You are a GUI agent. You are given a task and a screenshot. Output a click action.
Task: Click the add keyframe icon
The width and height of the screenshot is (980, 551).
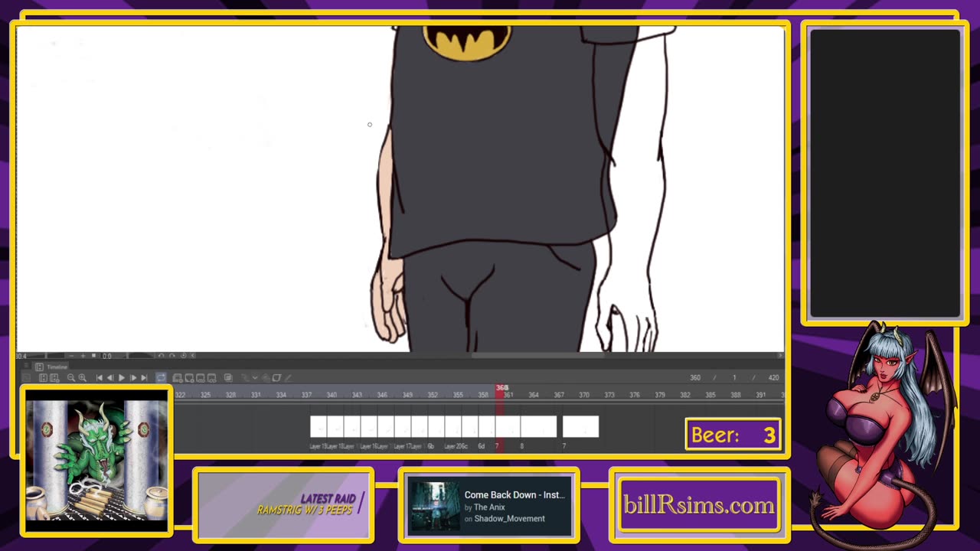266,377
